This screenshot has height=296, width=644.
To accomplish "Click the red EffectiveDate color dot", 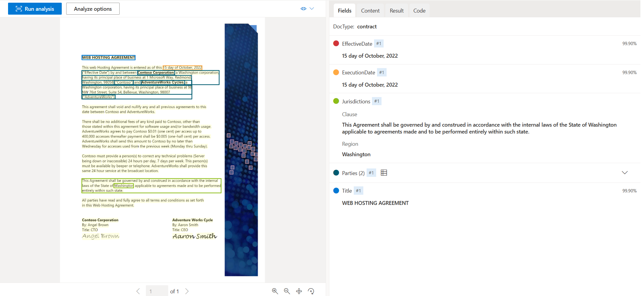I will point(336,43).
